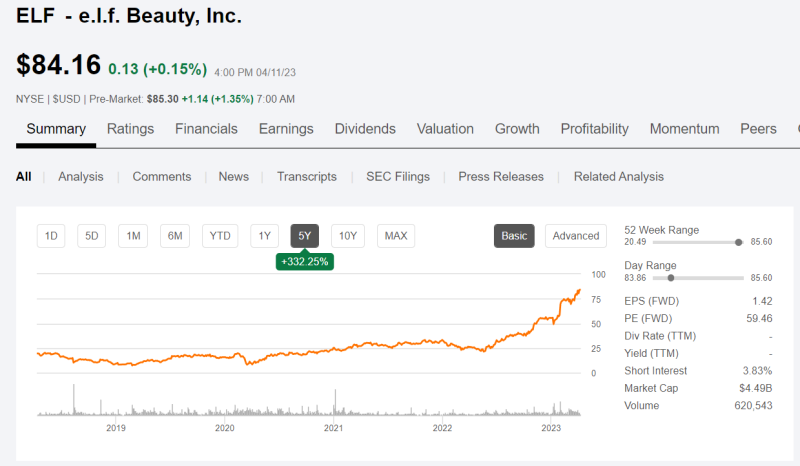Click the Div Rate (TTM) label
Image resolution: width=800 pixels, height=466 pixels.
(660, 336)
